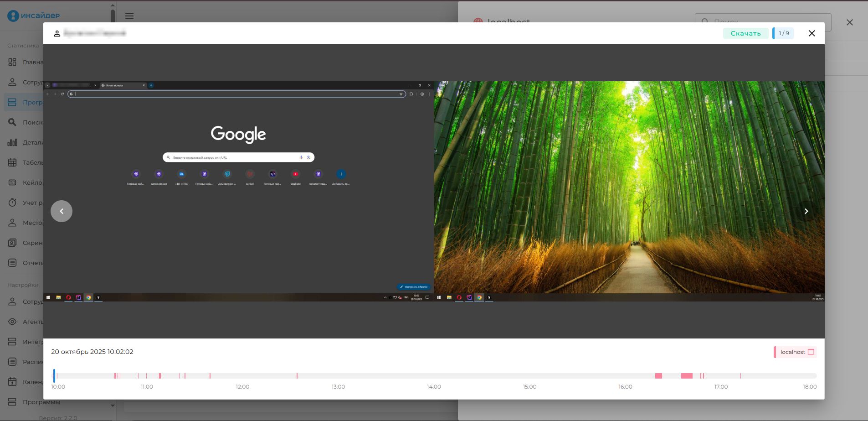Jump to the wide pink timeline segment after 16:30

(x=687, y=376)
